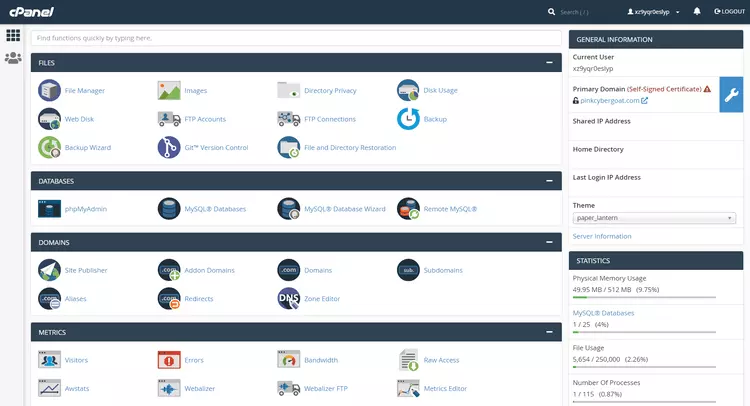This screenshot has width=750, height=406.
Task: Open the User Manager sidebar icon
Action: pos(13,58)
